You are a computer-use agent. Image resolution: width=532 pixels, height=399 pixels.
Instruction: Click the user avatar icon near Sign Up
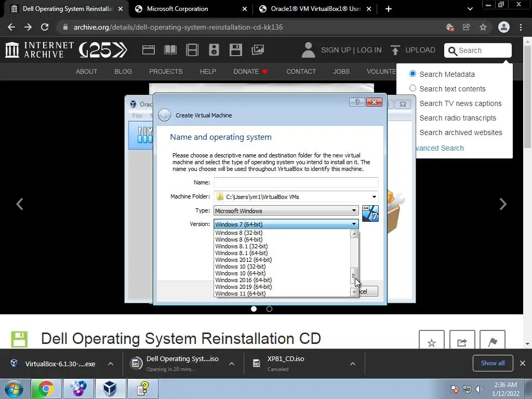pos(308,50)
